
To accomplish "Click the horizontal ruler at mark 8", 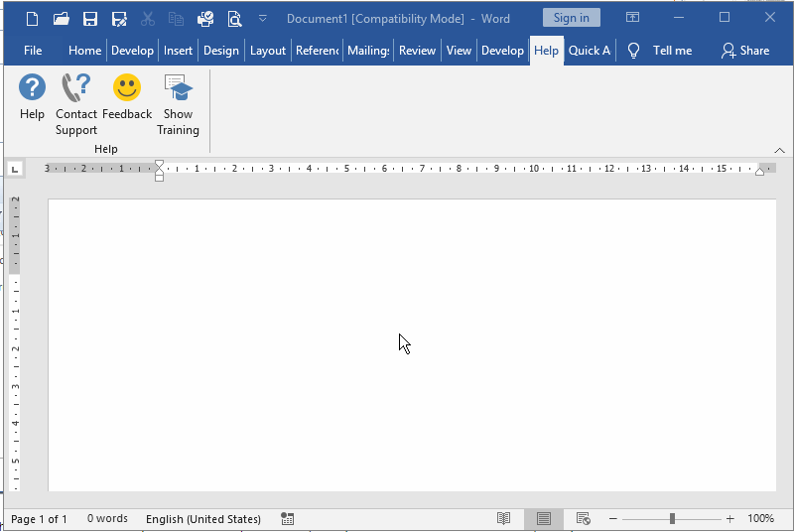I will point(459,169).
